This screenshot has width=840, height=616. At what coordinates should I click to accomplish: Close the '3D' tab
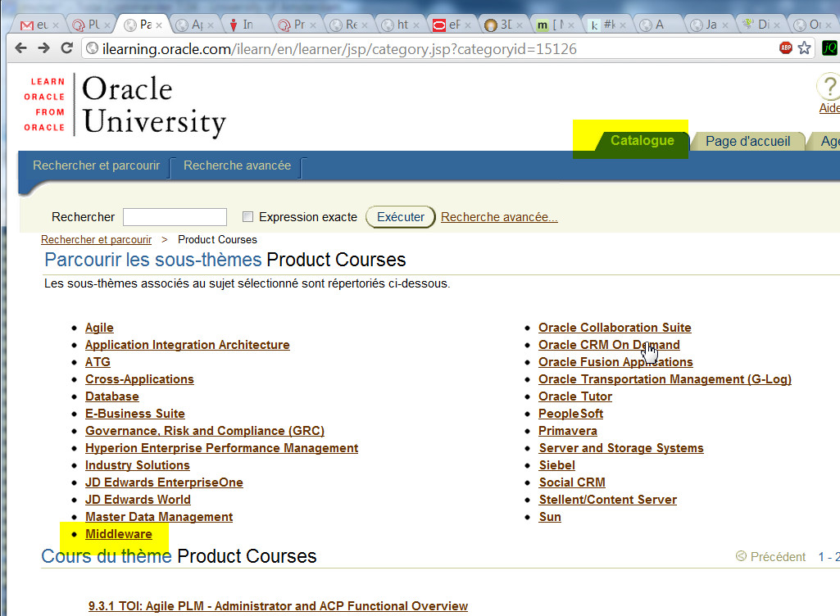click(519, 25)
